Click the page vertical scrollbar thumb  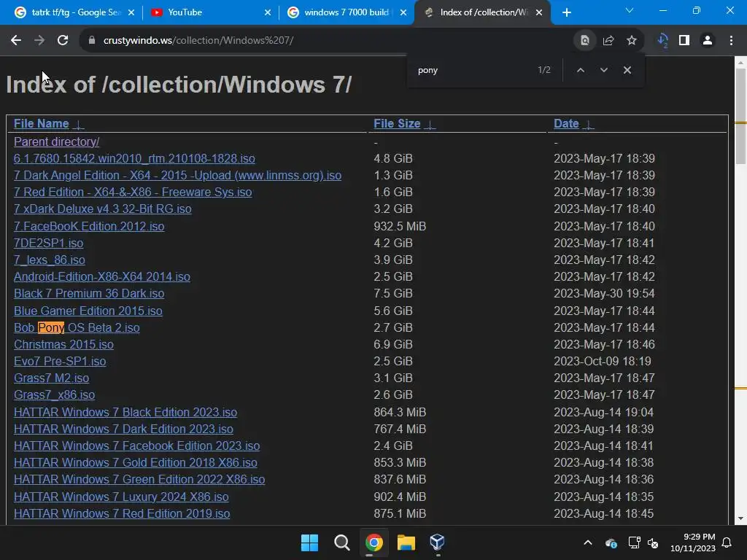point(741,116)
